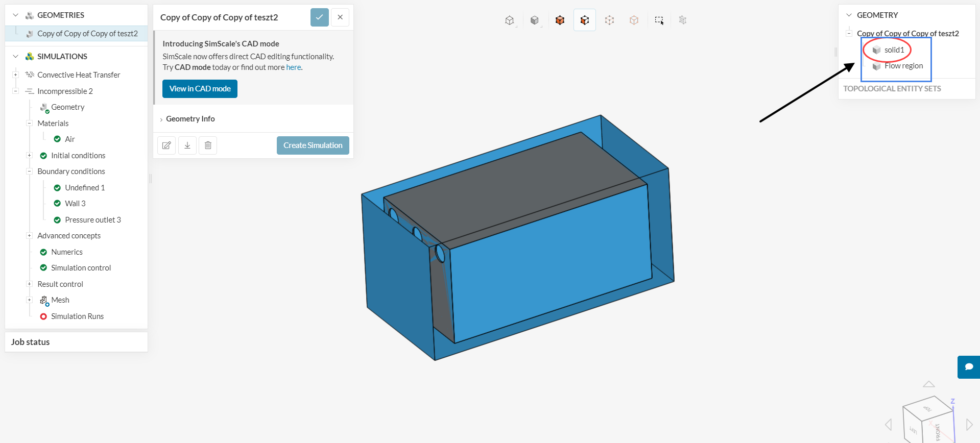Activate the volume selection mode icon
The width and height of the screenshot is (980, 443).
point(560,20)
